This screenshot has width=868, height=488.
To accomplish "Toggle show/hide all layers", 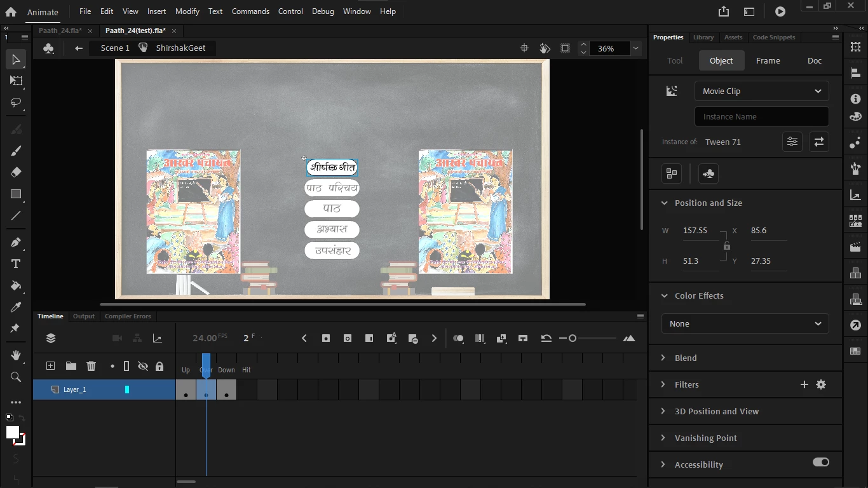I will 143,366.
